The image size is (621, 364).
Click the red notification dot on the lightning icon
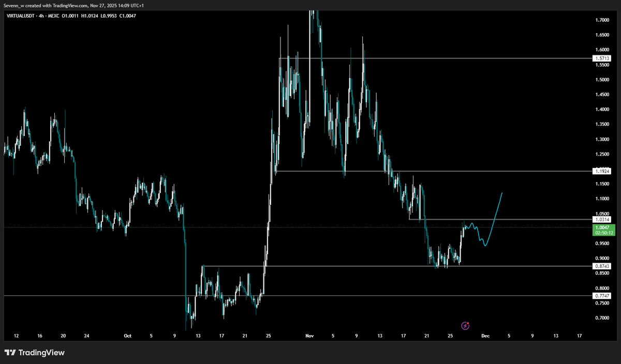click(x=468, y=323)
